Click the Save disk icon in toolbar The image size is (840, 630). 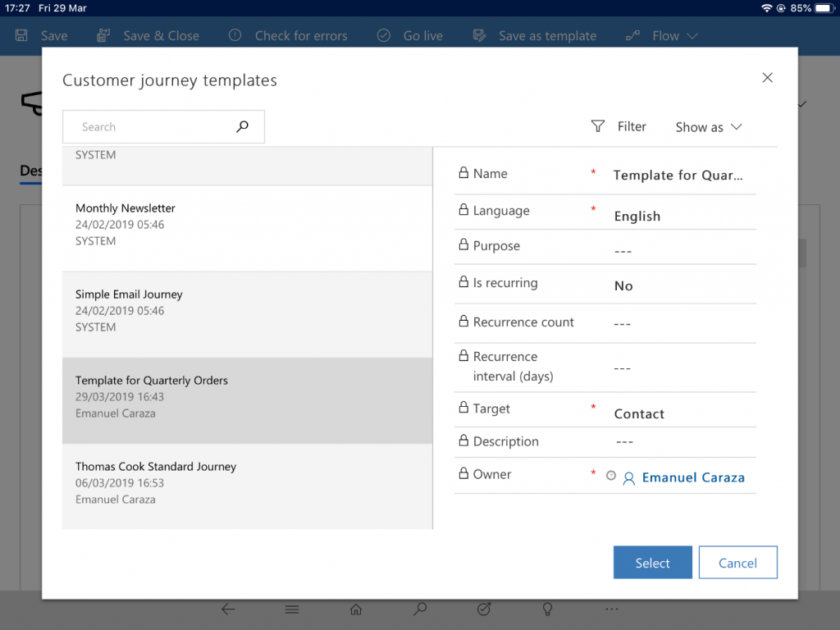pos(22,35)
